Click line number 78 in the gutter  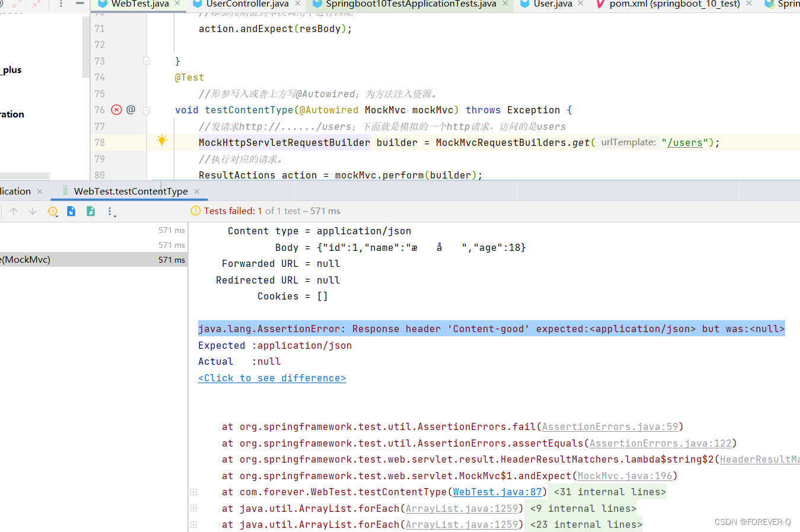click(100, 143)
